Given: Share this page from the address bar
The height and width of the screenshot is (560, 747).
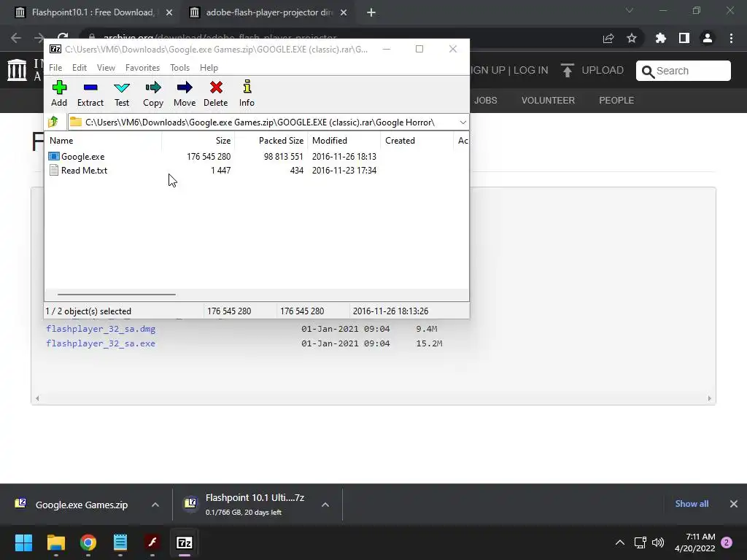Looking at the screenshot, I should (608, 39).
